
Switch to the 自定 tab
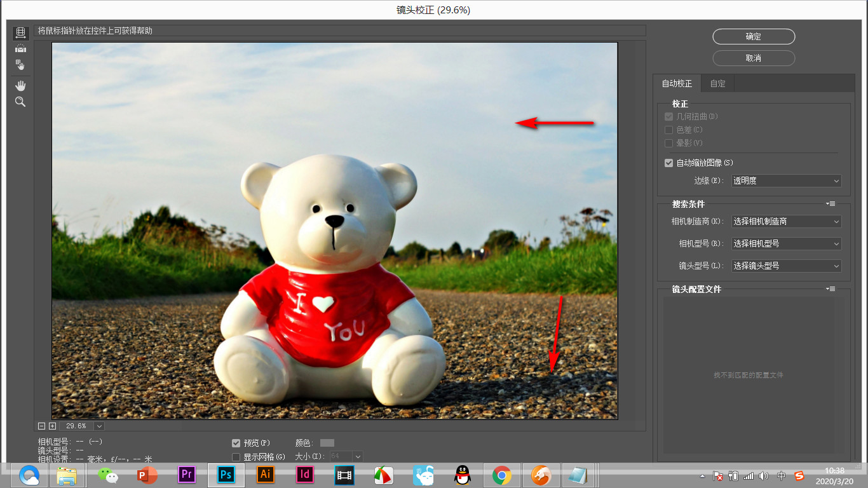718,83
